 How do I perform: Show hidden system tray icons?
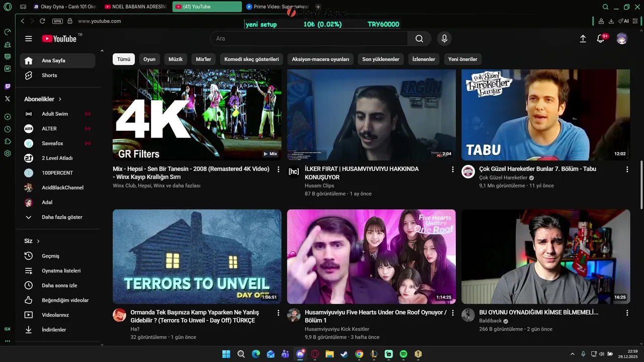pyautogui.click(x=572, y=354)
